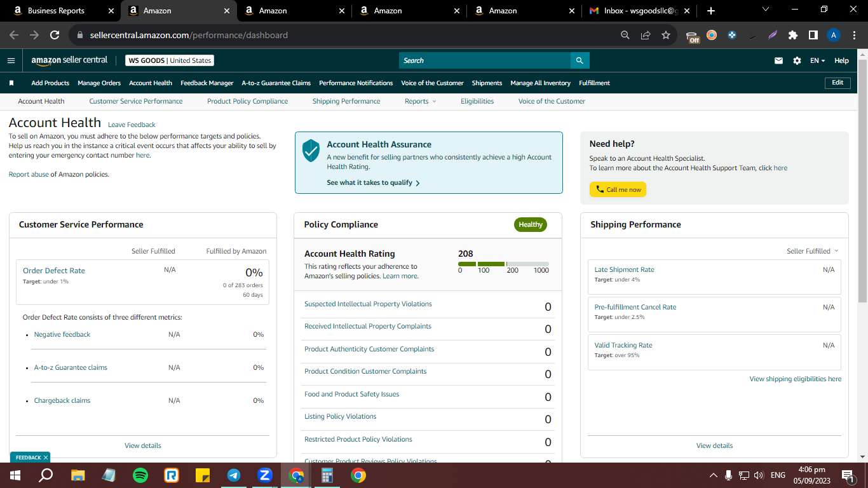Open Feedback Manager from the navigation bar
Screen dimensions: 868x488
point(207,83)
